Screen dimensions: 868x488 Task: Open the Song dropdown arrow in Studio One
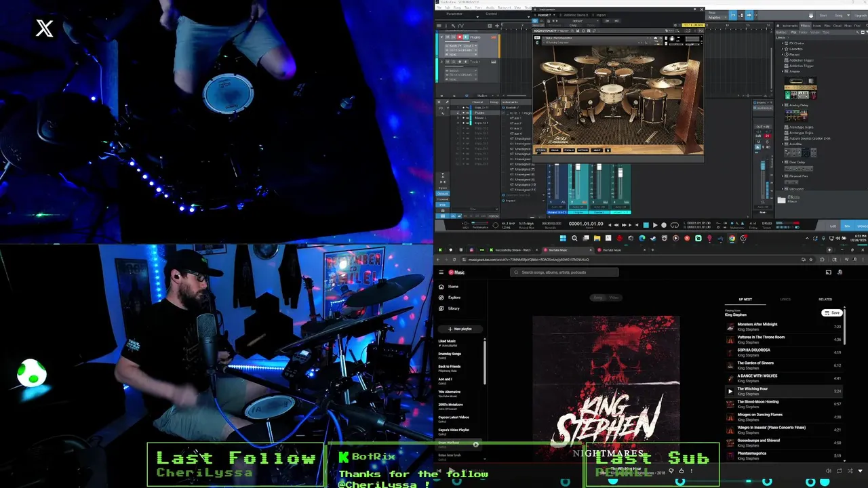pos(848,16)
